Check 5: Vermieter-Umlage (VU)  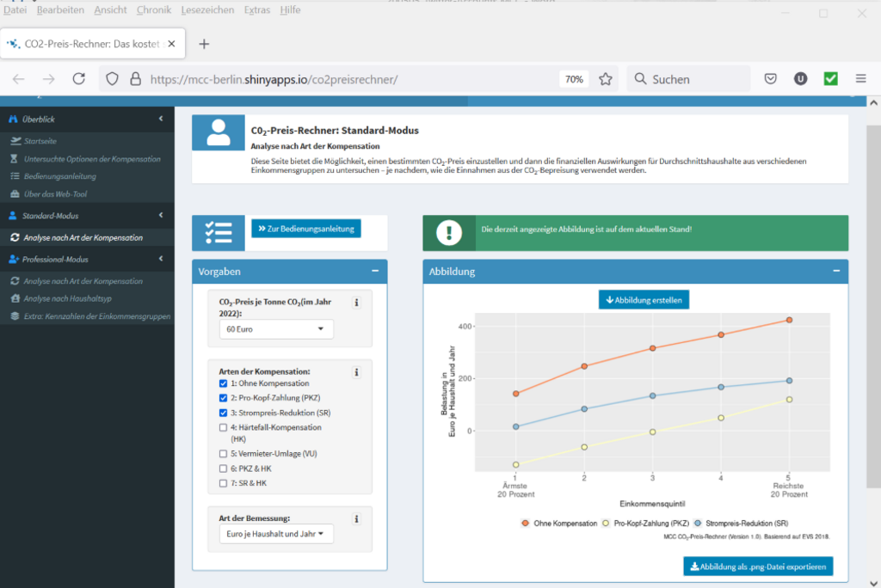pos(223,454)
